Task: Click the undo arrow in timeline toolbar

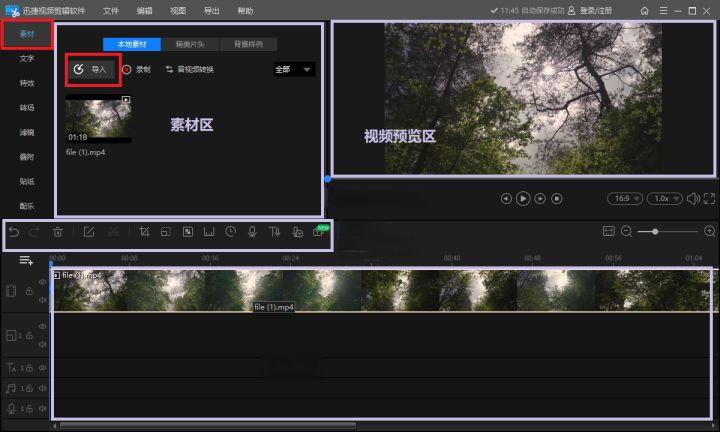Action: pyautogui.click(x=14, y=232)
